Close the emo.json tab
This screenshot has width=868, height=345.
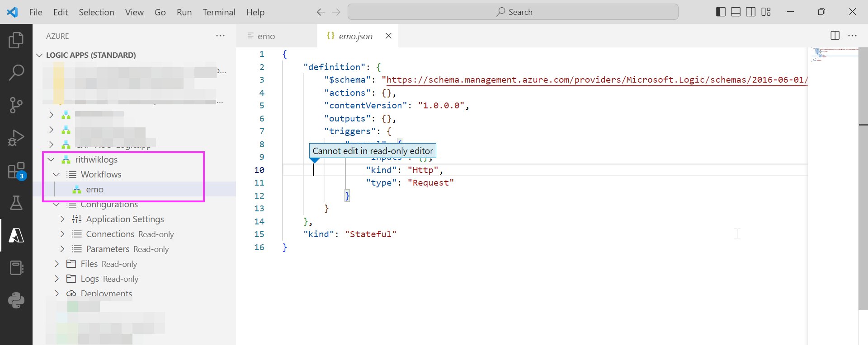[x=388, y=36]
